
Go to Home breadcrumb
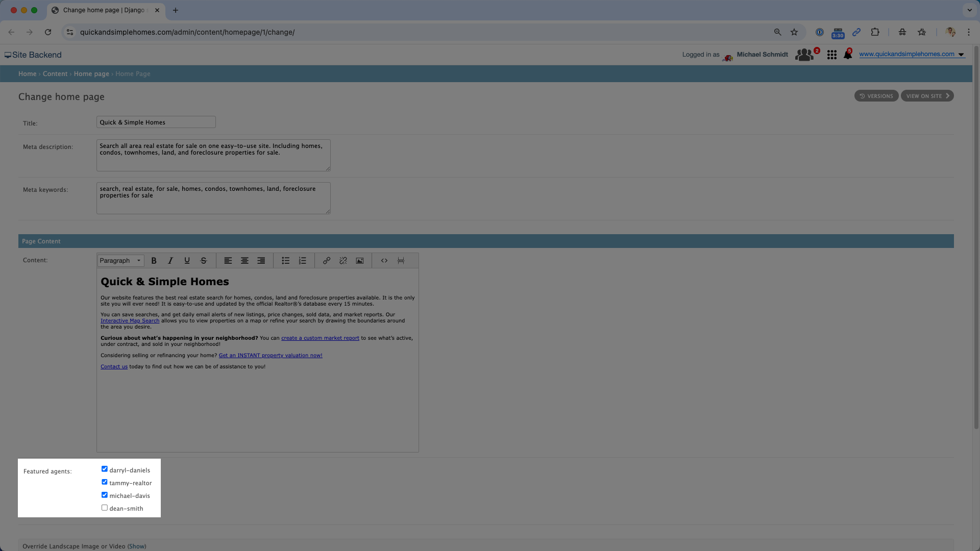point(28,74)
